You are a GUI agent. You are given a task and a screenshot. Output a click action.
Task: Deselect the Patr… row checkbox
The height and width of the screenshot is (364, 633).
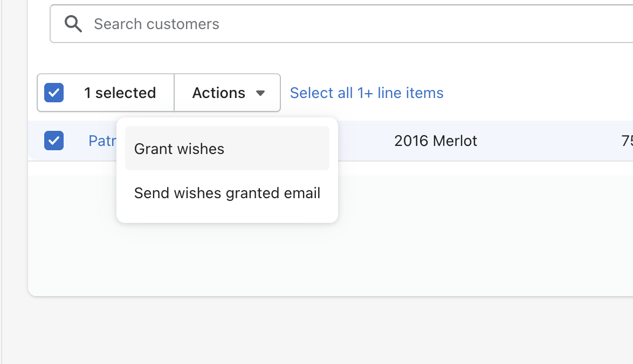coord(54,141)
